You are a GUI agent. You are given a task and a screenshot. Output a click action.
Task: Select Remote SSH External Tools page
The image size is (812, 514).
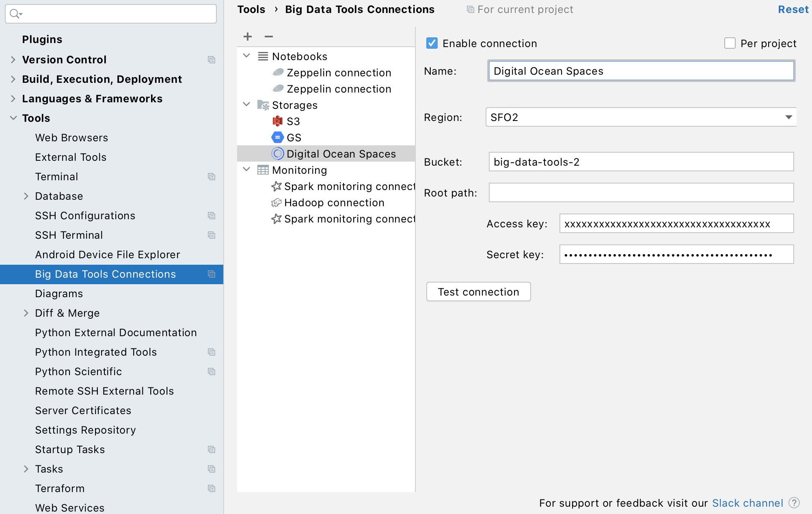[x=104, y=391]
